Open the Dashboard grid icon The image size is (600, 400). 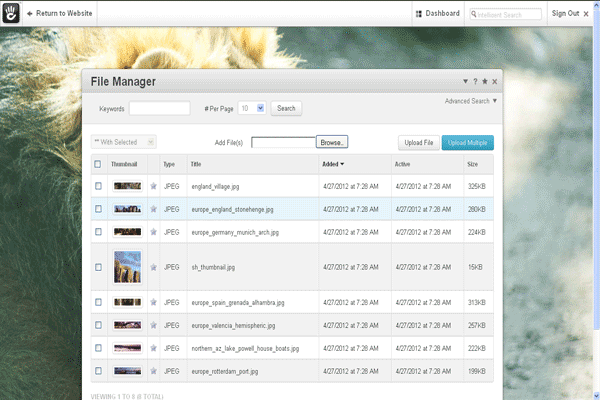[419, 14]
